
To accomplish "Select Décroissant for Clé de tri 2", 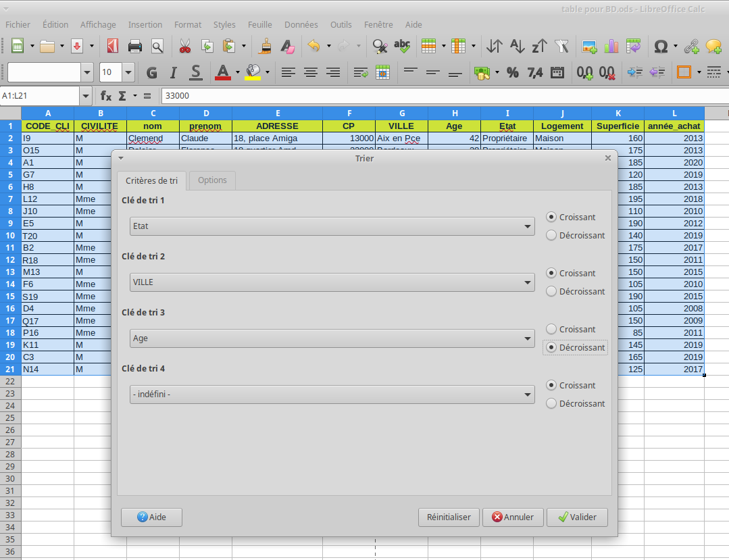I will tap(551, 292).
